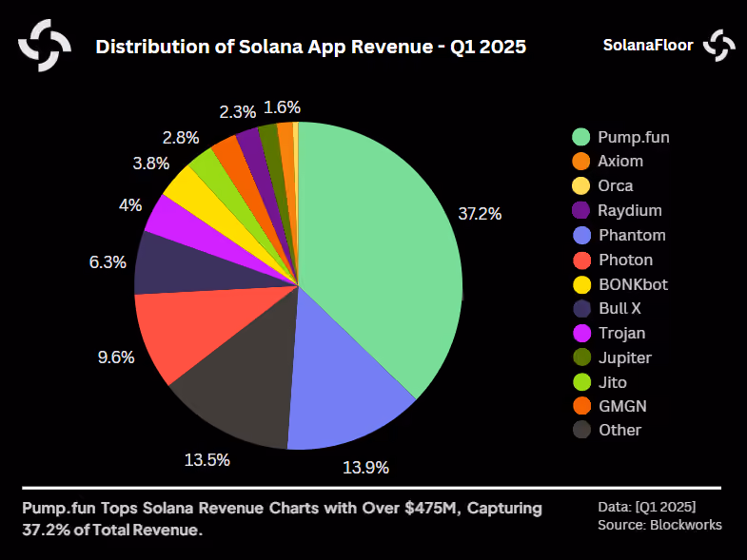The height and width of the screenshot is (560, 747).
Task: Click the Other legend label
Action: click(x=619, y=430)
